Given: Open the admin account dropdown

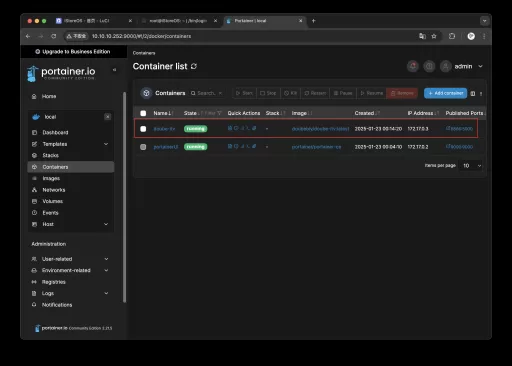Looking at the screenshot, I should pyautogui.click(x=480, y=66).
